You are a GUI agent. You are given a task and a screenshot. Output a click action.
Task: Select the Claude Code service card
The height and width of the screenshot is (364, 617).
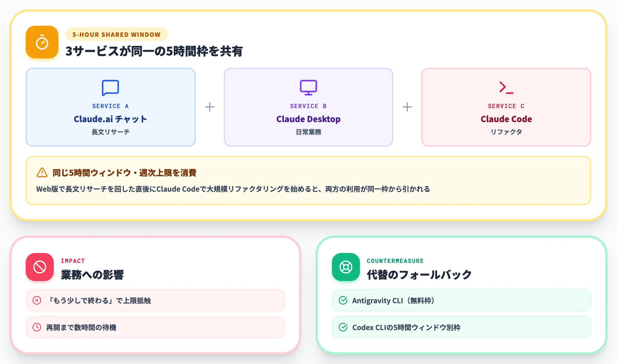click(x=506, y=107)
